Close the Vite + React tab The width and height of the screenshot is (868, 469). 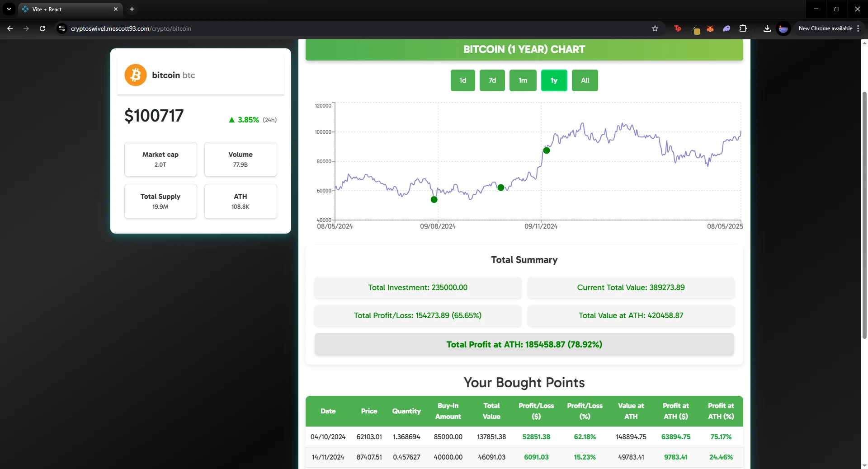[x=116, y=9]
